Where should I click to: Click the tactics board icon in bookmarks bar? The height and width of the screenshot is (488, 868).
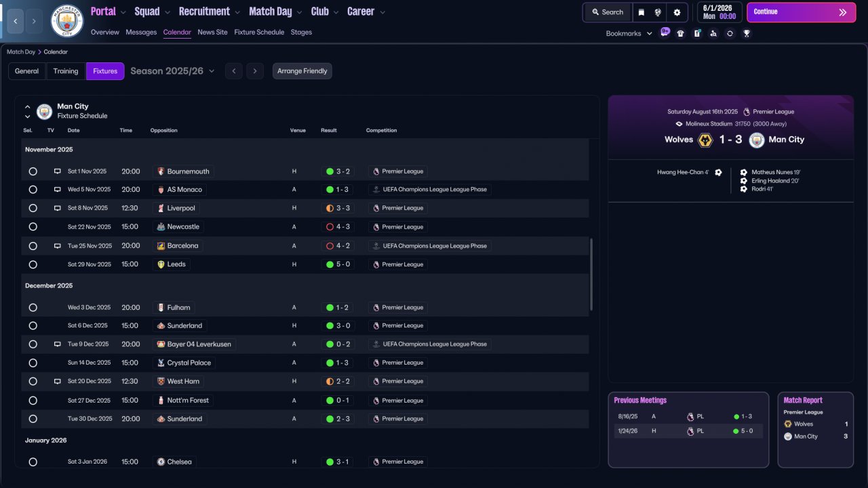(697, 33)
